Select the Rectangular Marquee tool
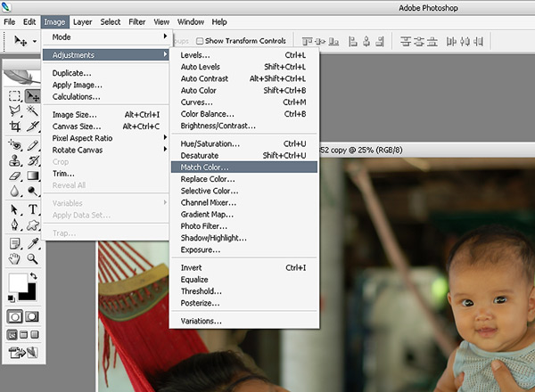Screen dimensions: 535x392 coord(14,96)
